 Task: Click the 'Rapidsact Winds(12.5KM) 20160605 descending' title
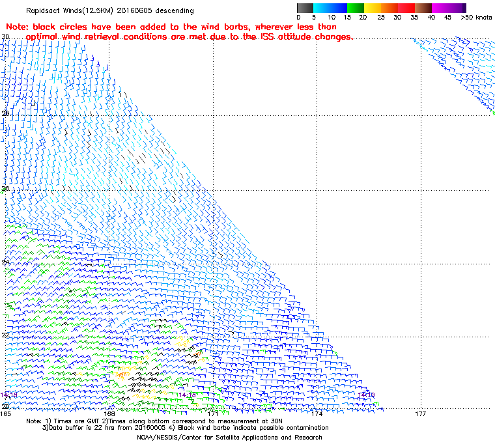pyautogui.click(x=110, y=10)
